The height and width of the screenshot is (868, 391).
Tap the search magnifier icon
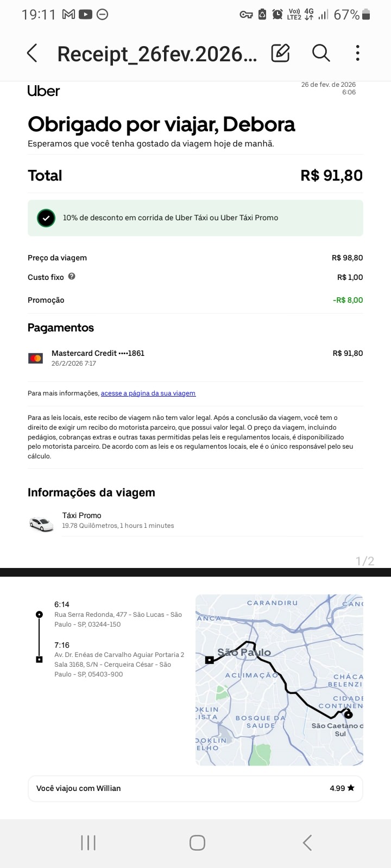321,53
